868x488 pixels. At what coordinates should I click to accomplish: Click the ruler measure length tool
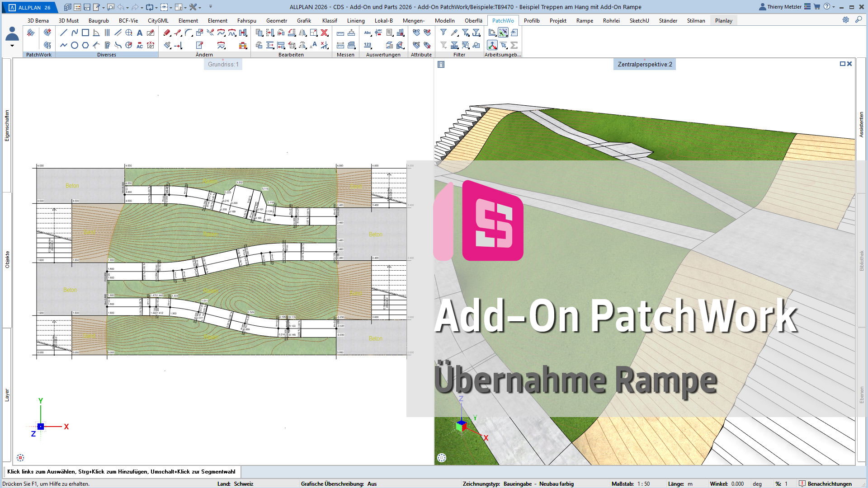[x=340, y=33]
